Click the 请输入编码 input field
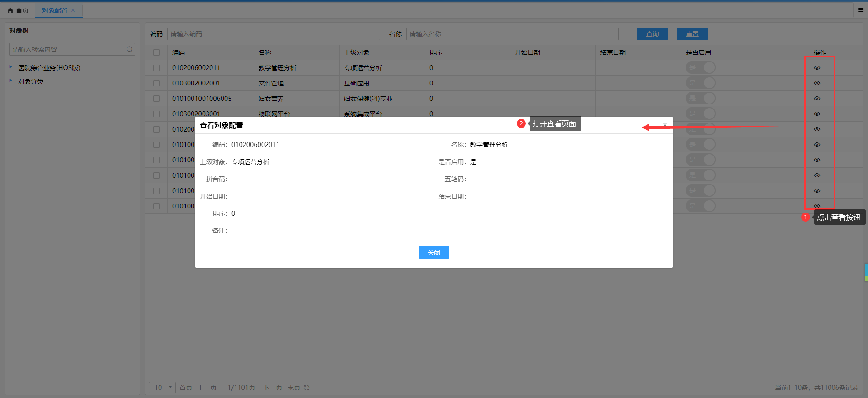Screen dimensions: 868x398 click(x=274, y=34)
